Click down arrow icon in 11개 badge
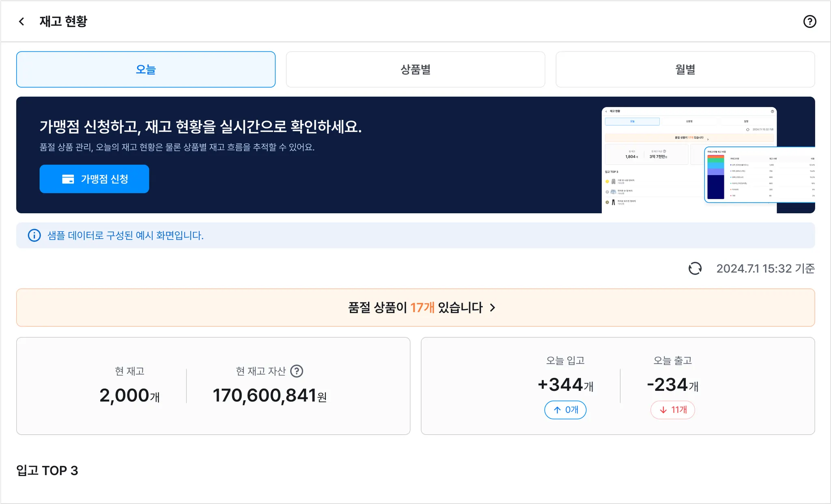 tap(663, 410)
